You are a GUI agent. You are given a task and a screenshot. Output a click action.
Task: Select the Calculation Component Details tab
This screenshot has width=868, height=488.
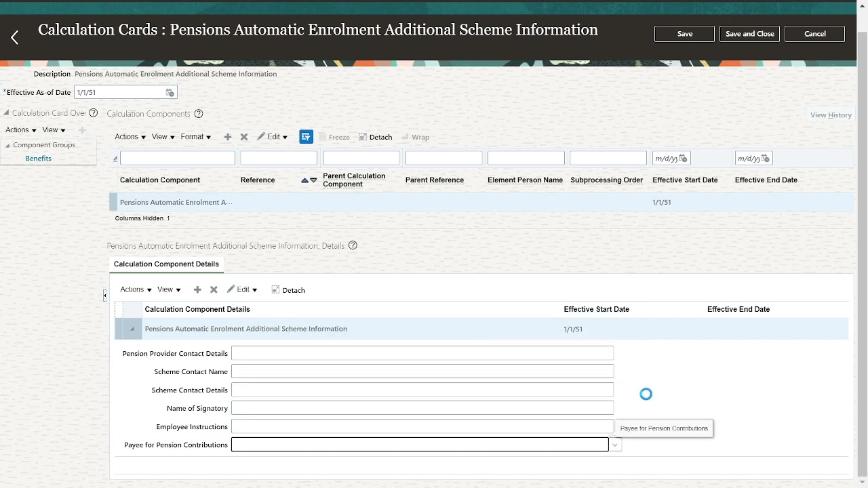click(166, 264)
